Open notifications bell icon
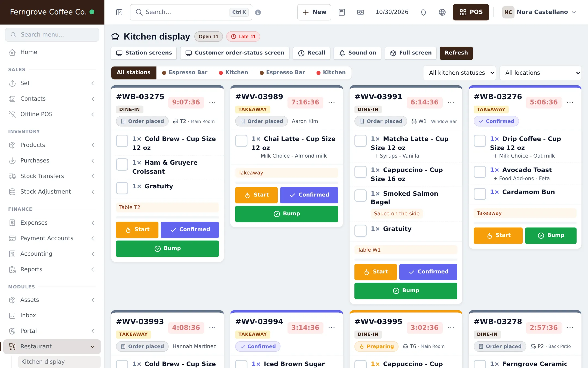 pos(423,12)
